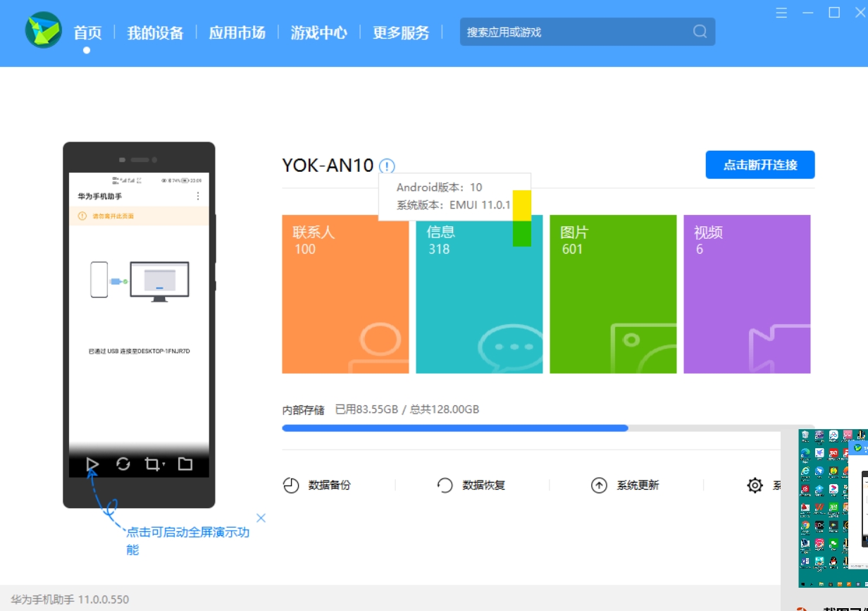
Task: Click the desktop screenshot thumbnail overlay
Action: click(x=833, y=508)
